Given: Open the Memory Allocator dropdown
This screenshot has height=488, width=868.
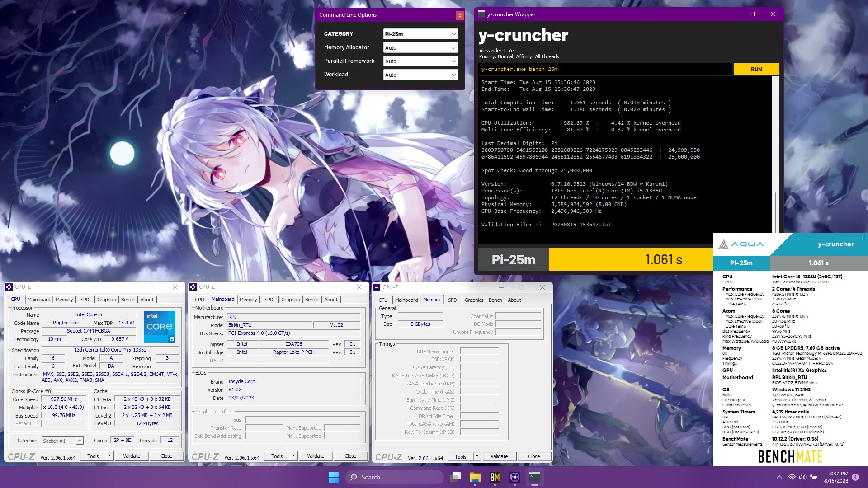Looking at the screenshot, I should tap(420, 47).
